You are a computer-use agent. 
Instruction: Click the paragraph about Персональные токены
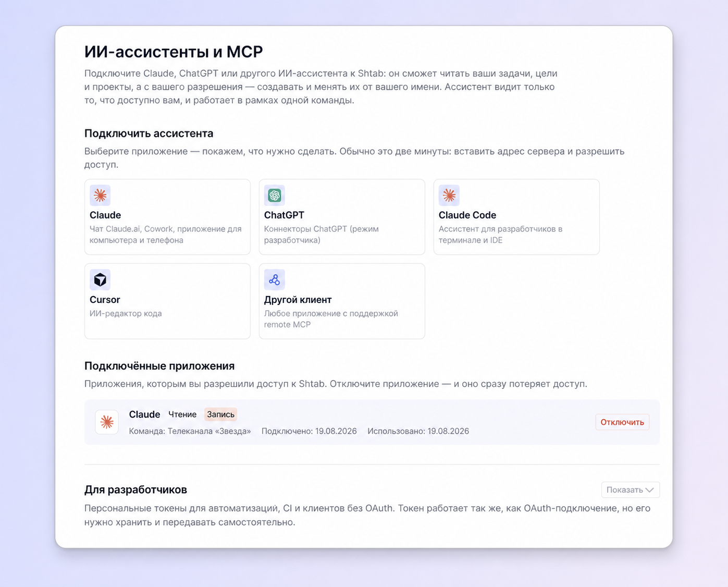[x=367, y=515]
